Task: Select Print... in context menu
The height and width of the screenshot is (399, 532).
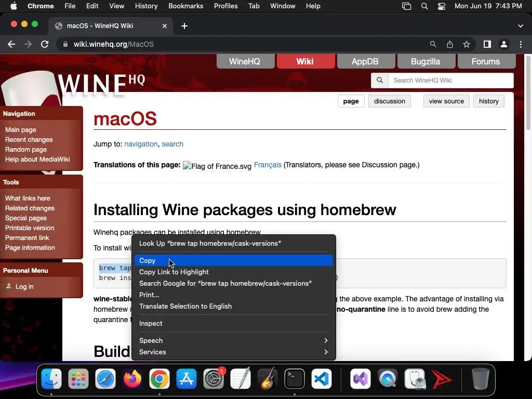Action: [x=233, y=295]
